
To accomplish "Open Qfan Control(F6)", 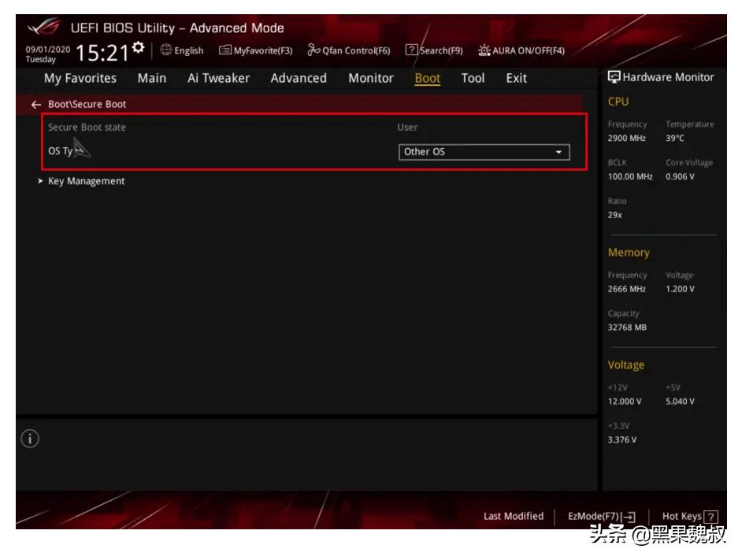I will click(349, 50).
